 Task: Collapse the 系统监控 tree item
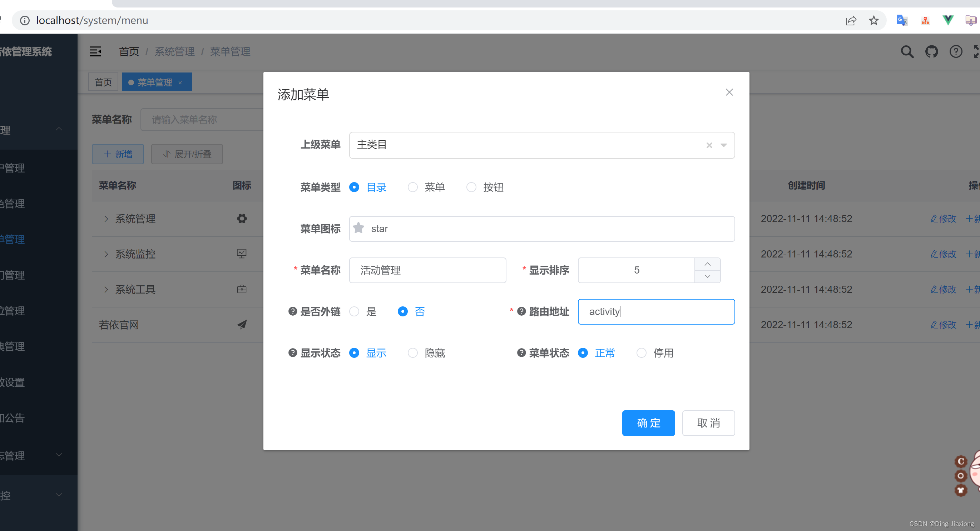tap(107, 254)
